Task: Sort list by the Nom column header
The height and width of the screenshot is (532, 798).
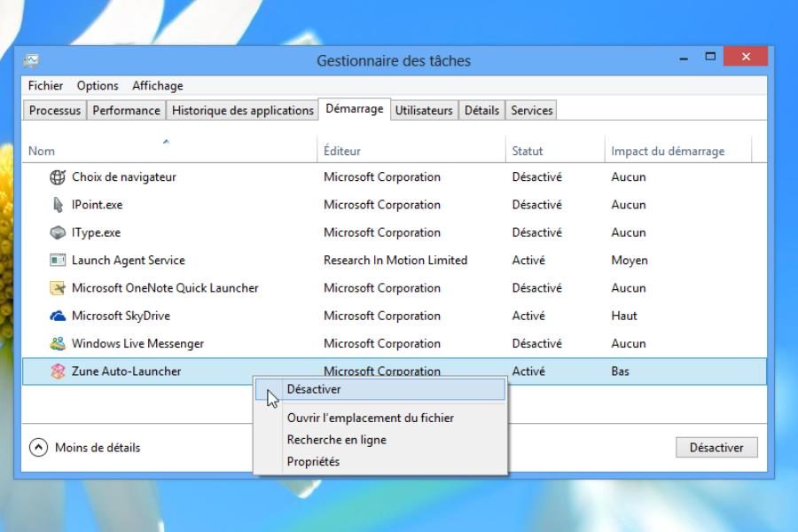Action: pyautogui.click(x=42, y=151)
